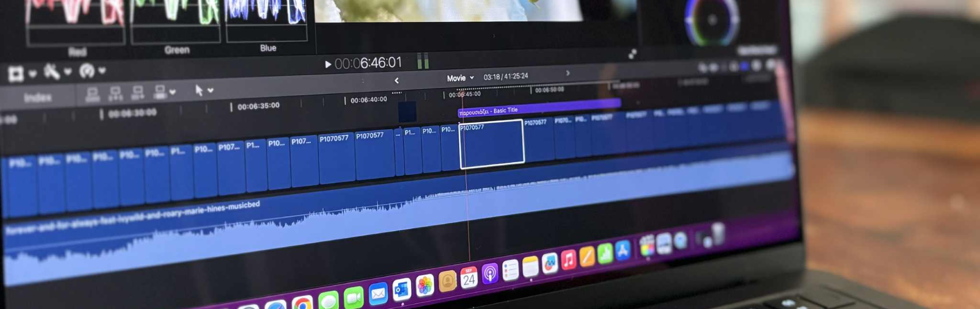Image resolution: width=980 pixels, height=309 pixels.
Task: Expand the retime speedometer dropdown arrow
Action: (102, 71)
